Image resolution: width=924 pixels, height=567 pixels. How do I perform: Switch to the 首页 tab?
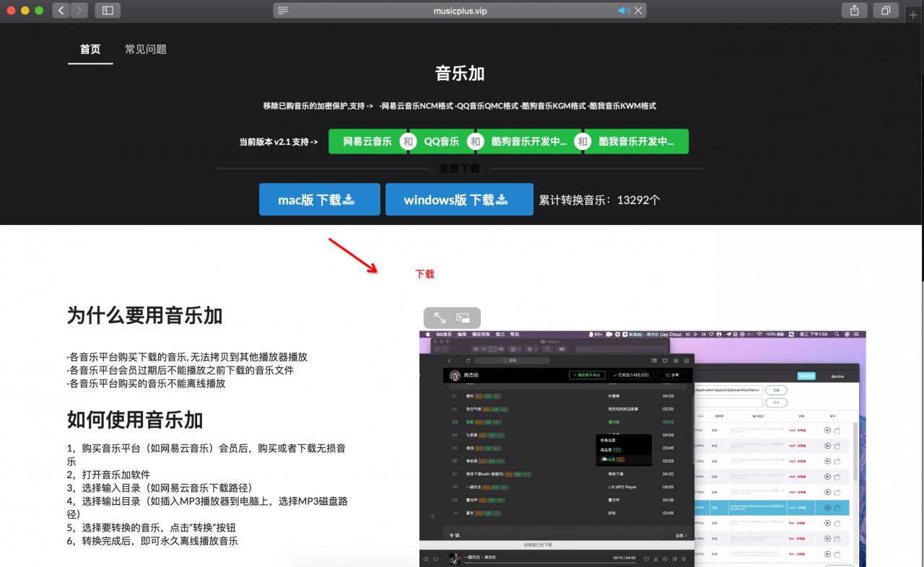tap(90, 49)
